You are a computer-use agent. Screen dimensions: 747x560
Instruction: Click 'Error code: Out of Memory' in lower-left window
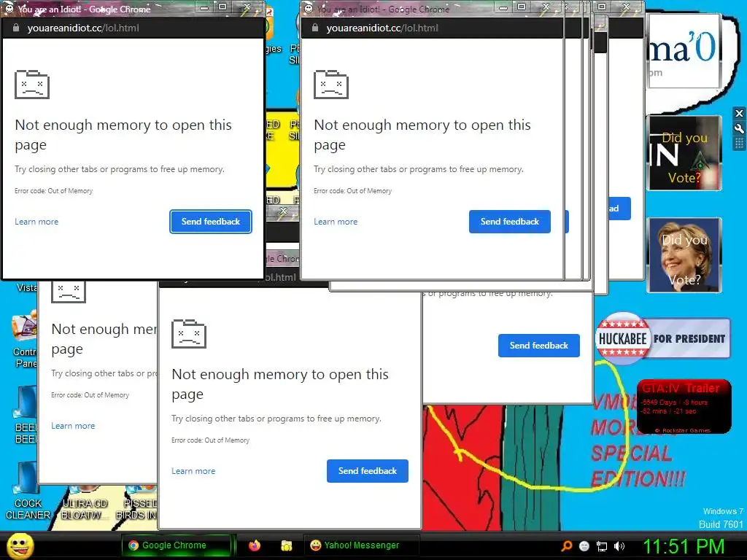coord(90,395)
